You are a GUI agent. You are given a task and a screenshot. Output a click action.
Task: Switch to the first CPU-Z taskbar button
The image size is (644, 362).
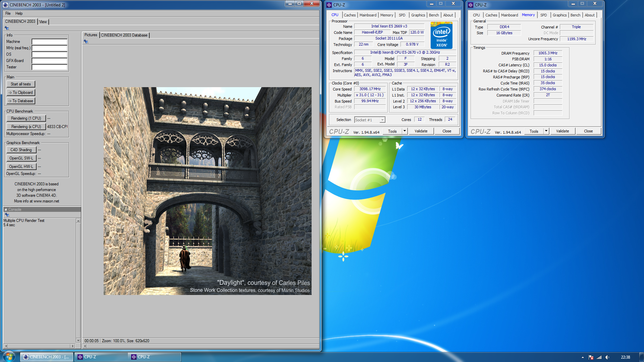(102, 357)
